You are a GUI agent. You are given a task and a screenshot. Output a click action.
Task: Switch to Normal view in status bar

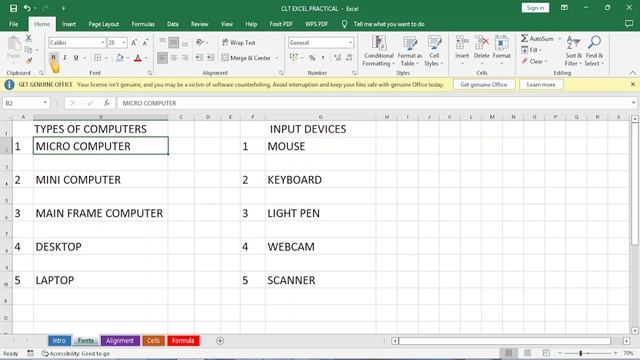[508, 353]
